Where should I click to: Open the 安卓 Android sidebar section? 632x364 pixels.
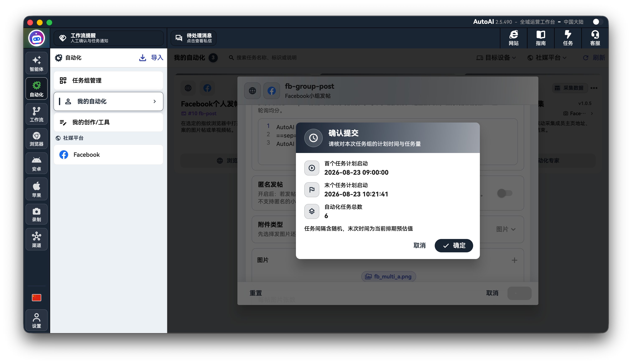click(x=37, y=163)
